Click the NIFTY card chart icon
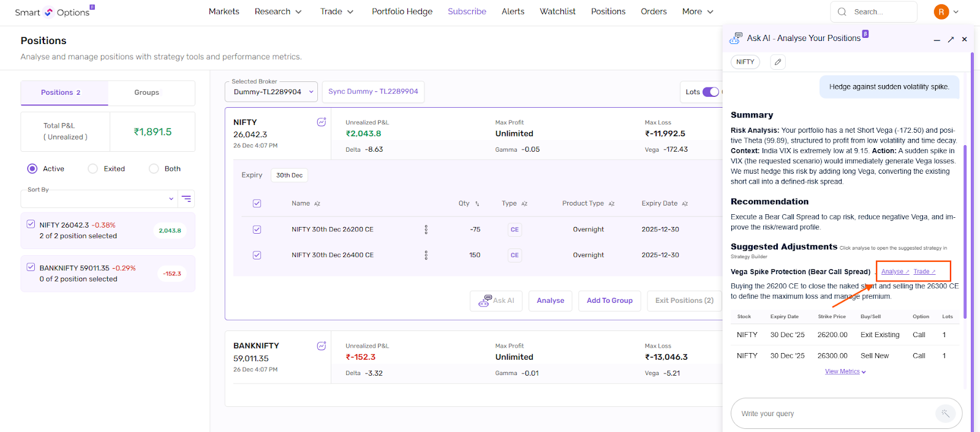 [x=322, y=122]
